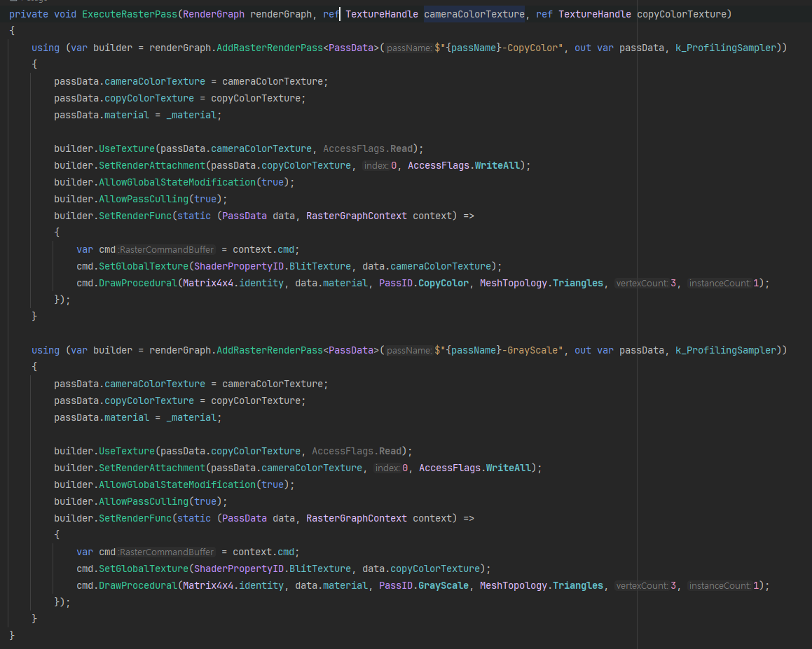Click PassID.CopyColor in the DrawProcedural call
812x649 pixels.
(x=424, y=283)
